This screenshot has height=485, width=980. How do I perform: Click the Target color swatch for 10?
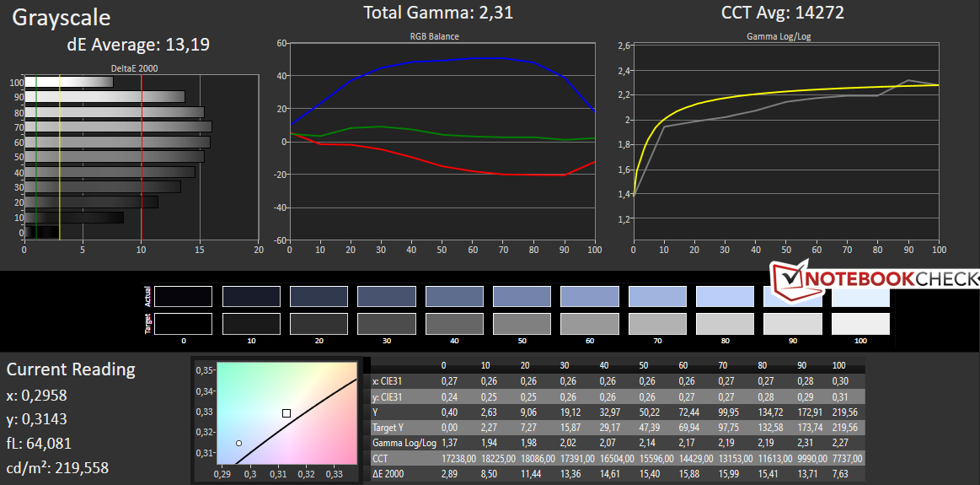pyautogui.click(x=251, y=324)
